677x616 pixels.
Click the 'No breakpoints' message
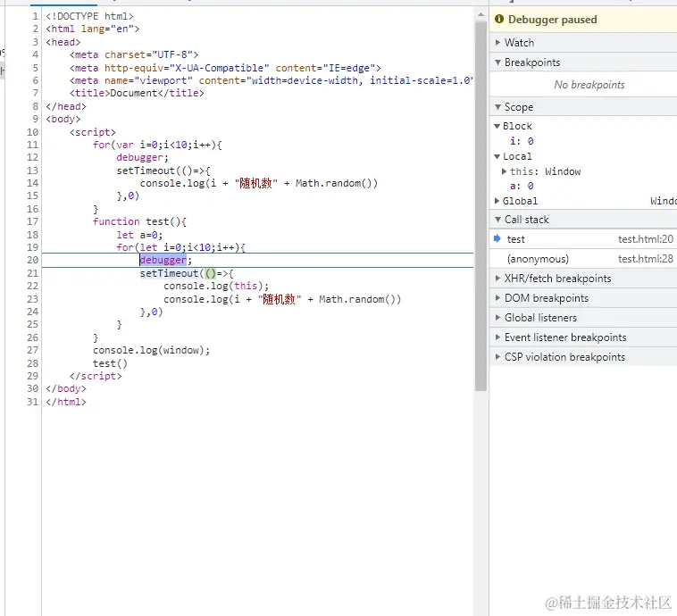pyautogui.click(x=589, y=85)
